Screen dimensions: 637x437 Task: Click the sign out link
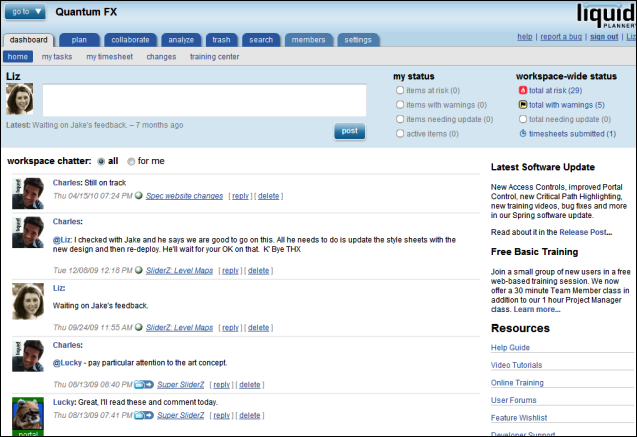point(604,37)
